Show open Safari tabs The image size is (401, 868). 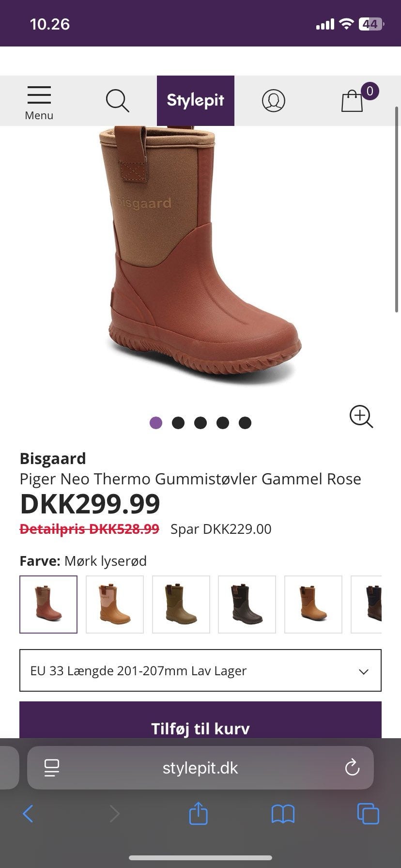click(368, 814)
